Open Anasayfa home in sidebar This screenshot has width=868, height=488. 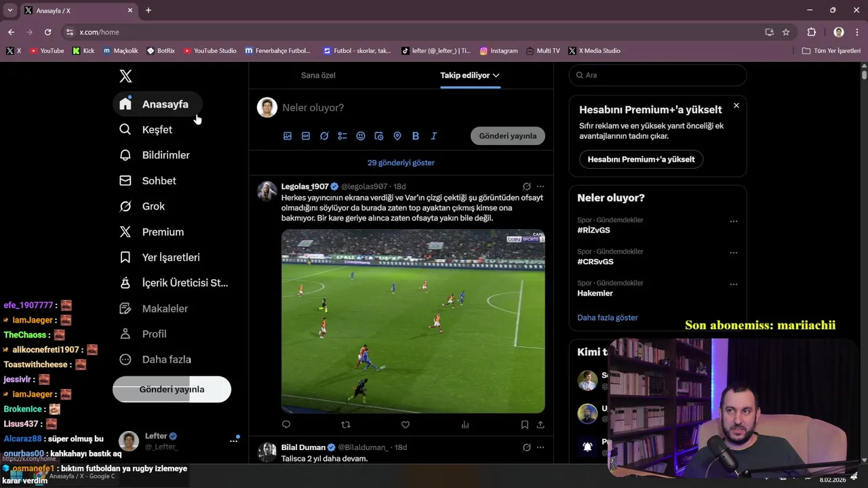[157, 104]
